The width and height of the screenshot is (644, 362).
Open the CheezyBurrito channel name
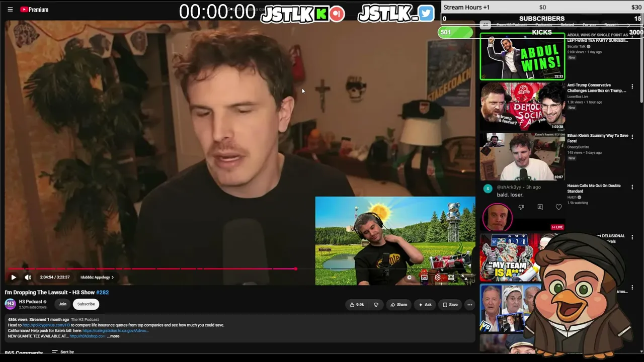(578, 147)
